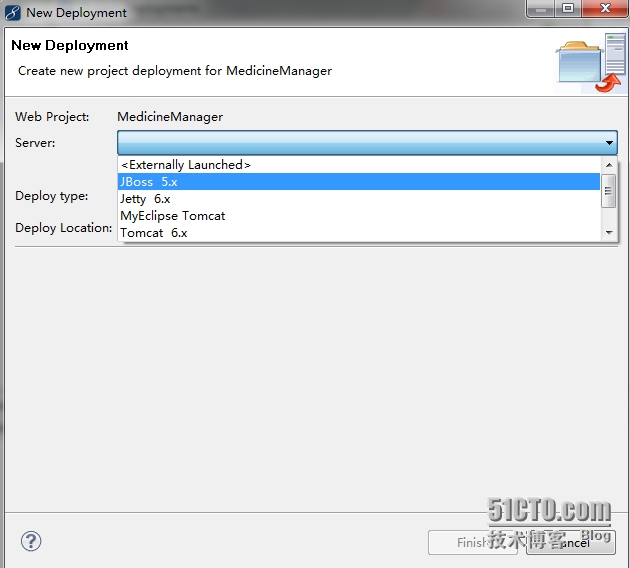Minimize the New Deployment window
This screenshot has height=568, width=630.
(x=541, y=8)
